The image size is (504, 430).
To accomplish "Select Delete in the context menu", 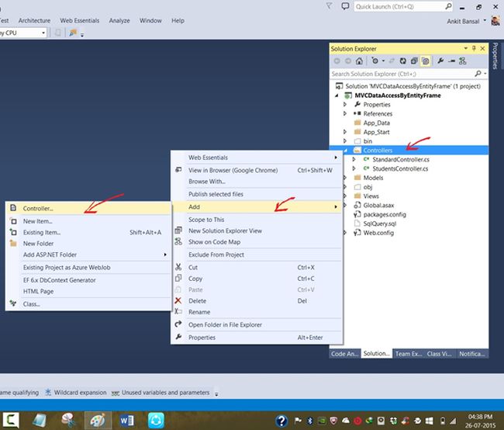I will coord(197,300).
